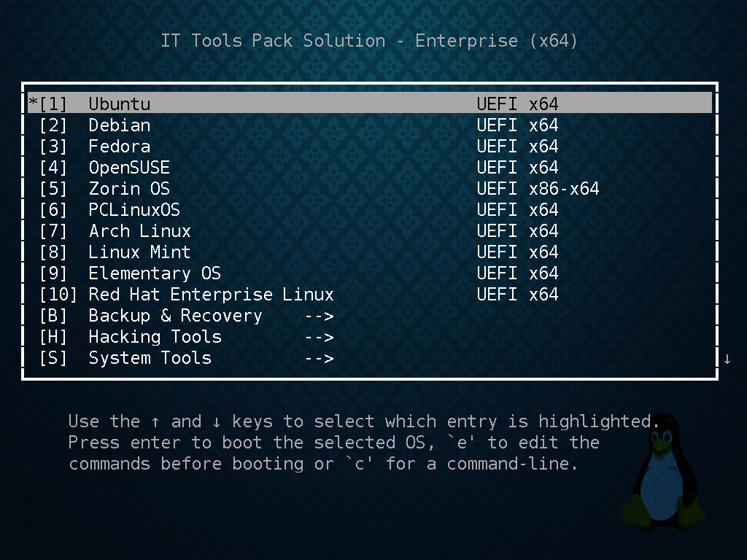The width and height of the screenshot is (747, 560).
Task: Click 'UEFI x64' on Arch Linux row
Action: 517,231
